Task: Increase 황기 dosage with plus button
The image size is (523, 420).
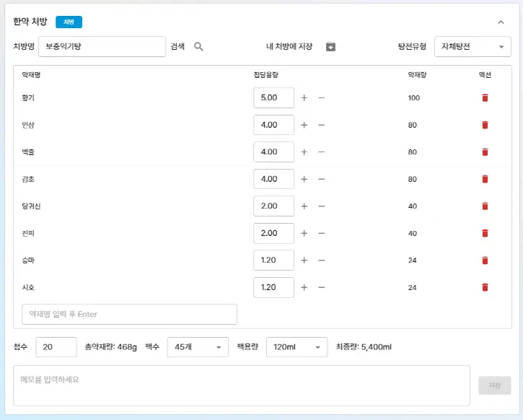Action: point(304,98)
